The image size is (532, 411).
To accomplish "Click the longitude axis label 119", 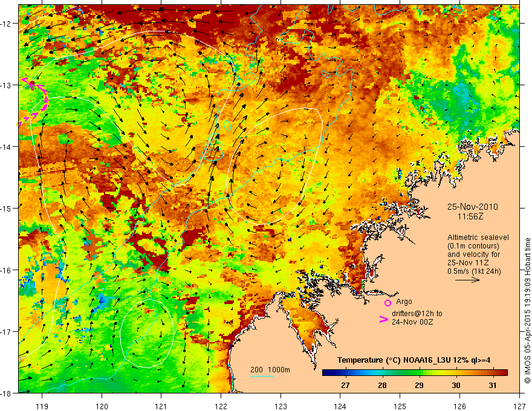I will point(42,406).
